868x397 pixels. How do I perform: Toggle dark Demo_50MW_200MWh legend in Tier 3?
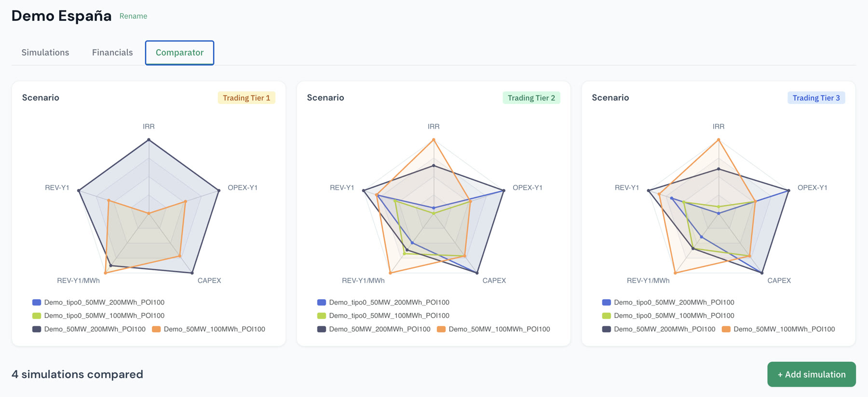pyautogui.click(x=659, y=330)
